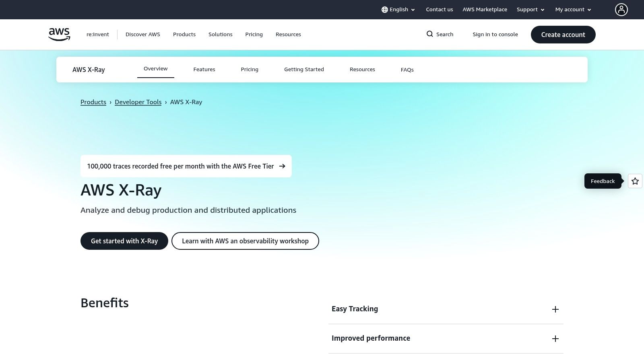The image size is (644, 362).
Task: Star this page as a favorite
Action: 635,181
